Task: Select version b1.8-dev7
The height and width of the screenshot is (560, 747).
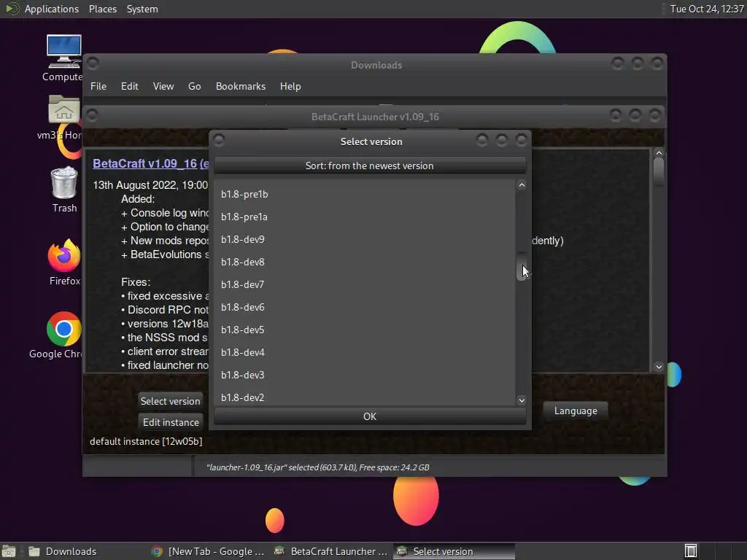Action: click(365, 285)
